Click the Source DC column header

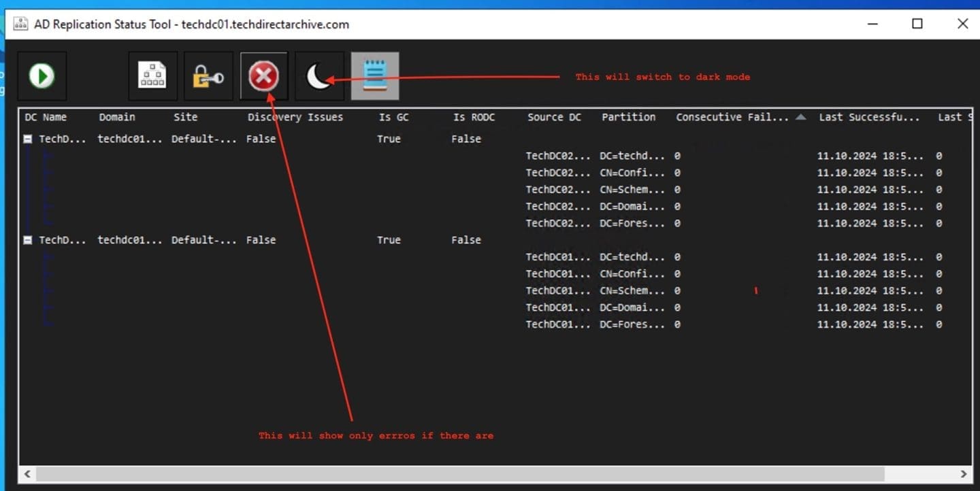click(x=554, y=117)
